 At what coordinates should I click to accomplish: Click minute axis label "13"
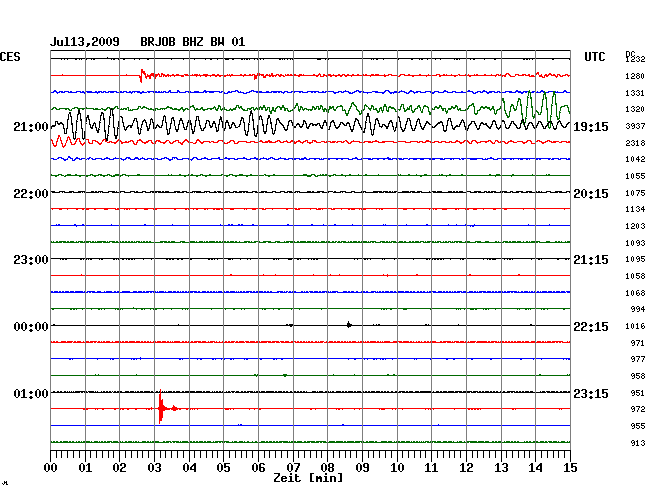[x=501, y=468]
